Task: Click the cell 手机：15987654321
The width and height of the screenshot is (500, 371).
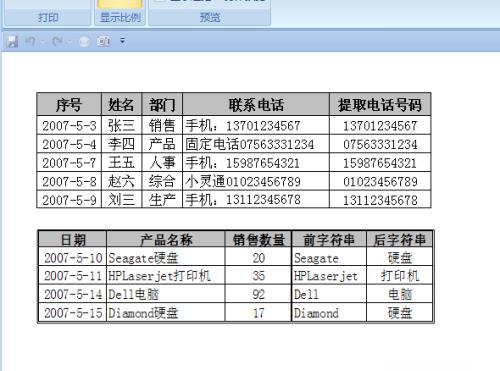Action: (x=256, y=163)
